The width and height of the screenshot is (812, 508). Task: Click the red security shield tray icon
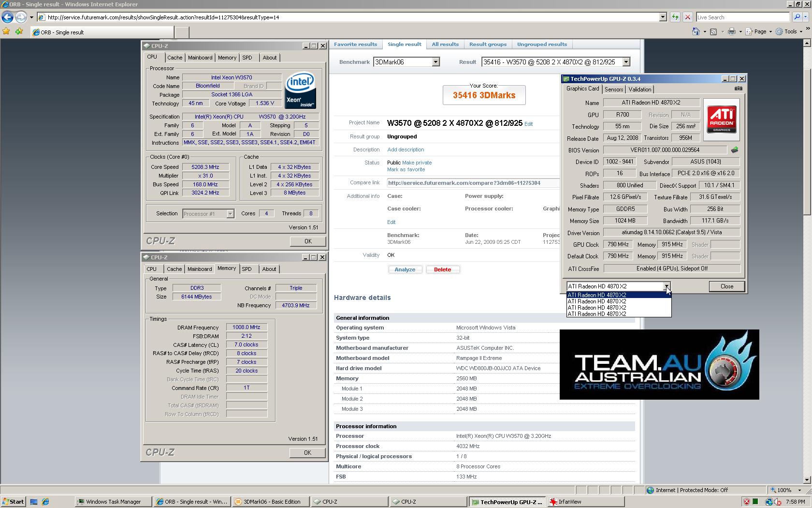tap(747, 502)
